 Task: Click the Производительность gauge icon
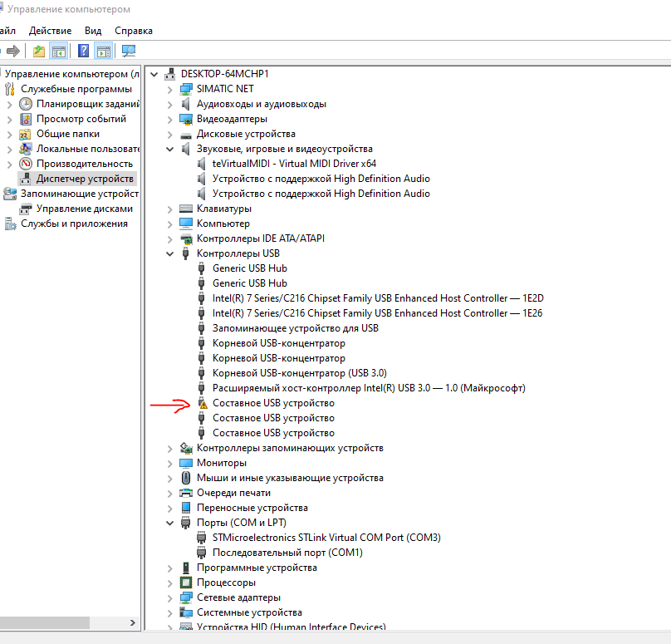click(x=26, y=164)
